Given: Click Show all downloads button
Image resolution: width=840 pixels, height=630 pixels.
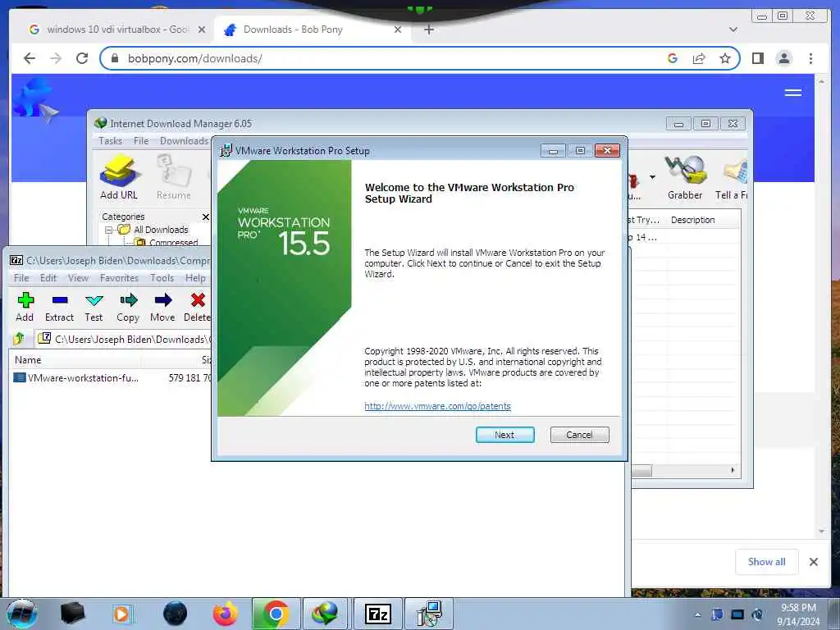Looking at the screenshot, I should click(767, 561).
